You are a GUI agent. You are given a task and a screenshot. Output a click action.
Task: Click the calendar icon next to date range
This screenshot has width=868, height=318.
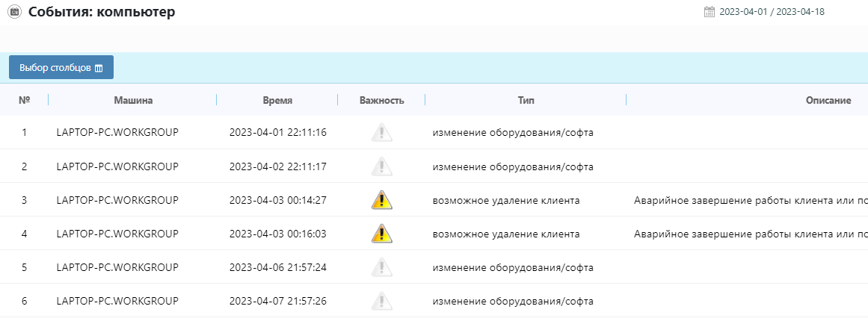pos(710,12)
